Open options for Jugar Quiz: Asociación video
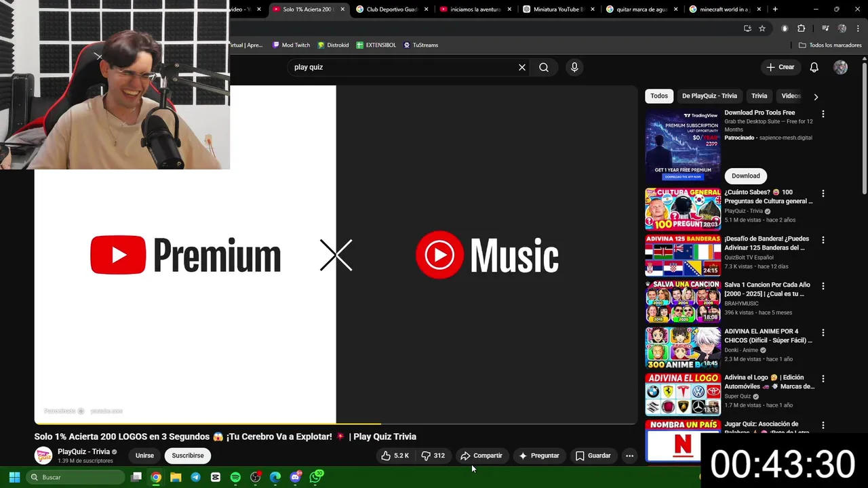 pos(823,426)
